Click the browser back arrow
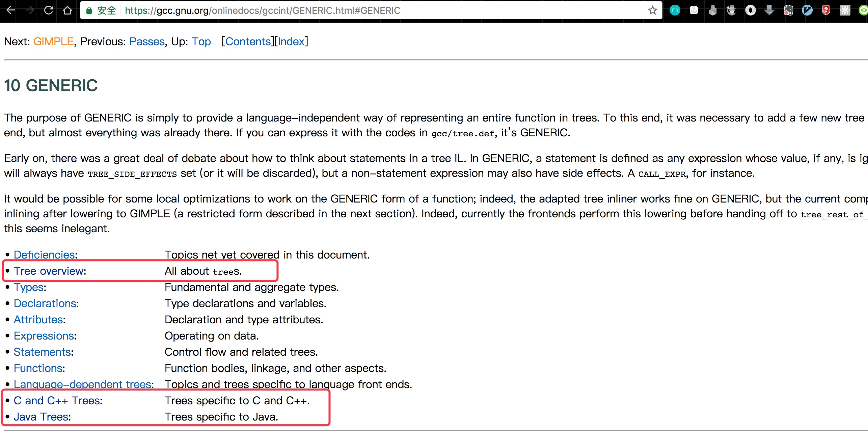 coord(11,10)
